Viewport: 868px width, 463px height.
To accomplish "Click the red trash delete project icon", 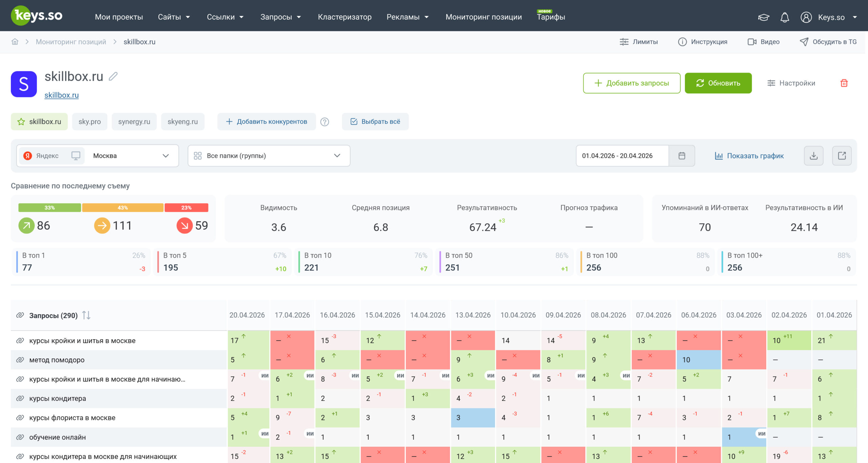I will [844, 83].
